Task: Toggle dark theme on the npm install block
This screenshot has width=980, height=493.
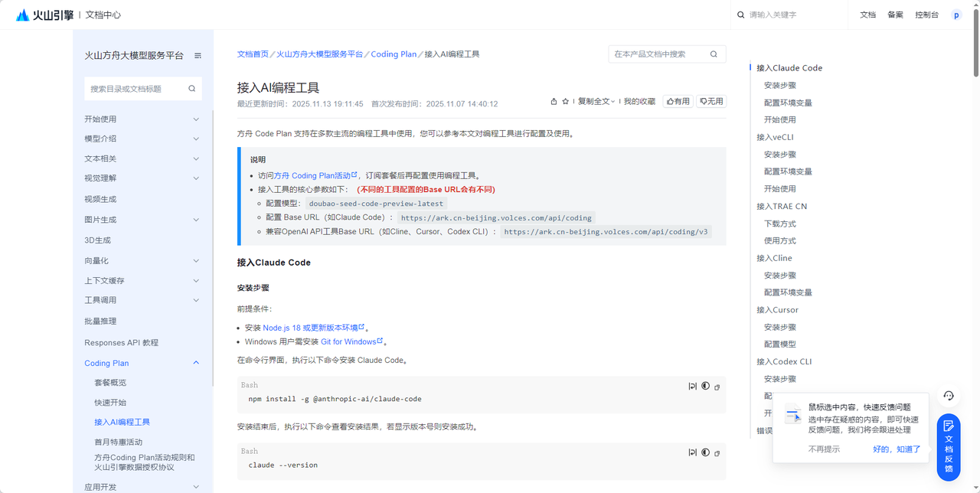Action: [x=705, y=387]
